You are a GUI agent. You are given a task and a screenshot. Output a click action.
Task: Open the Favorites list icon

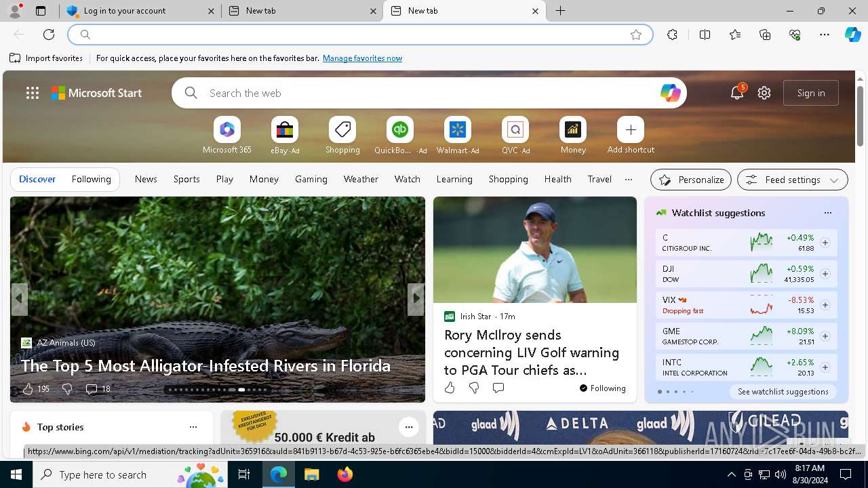pyautogui.click(x=735, y=35)
